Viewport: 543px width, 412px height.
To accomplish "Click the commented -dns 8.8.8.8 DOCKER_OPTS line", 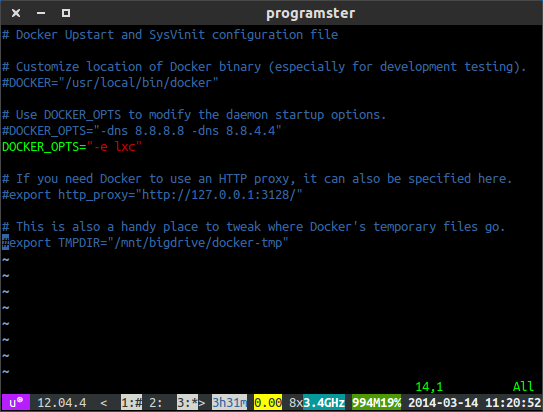I will pos(142,131).
